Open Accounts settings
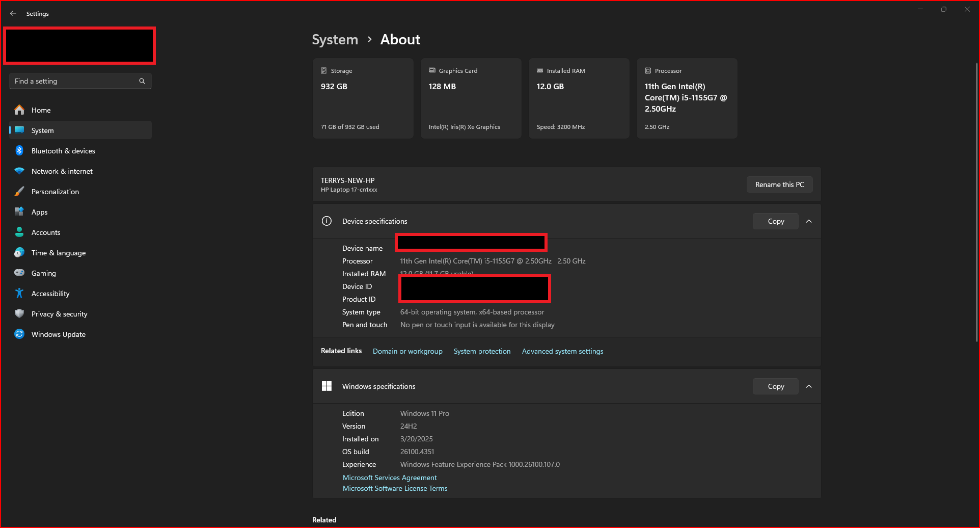The width and height of the screenshot is (980, 528). (80, 232)
